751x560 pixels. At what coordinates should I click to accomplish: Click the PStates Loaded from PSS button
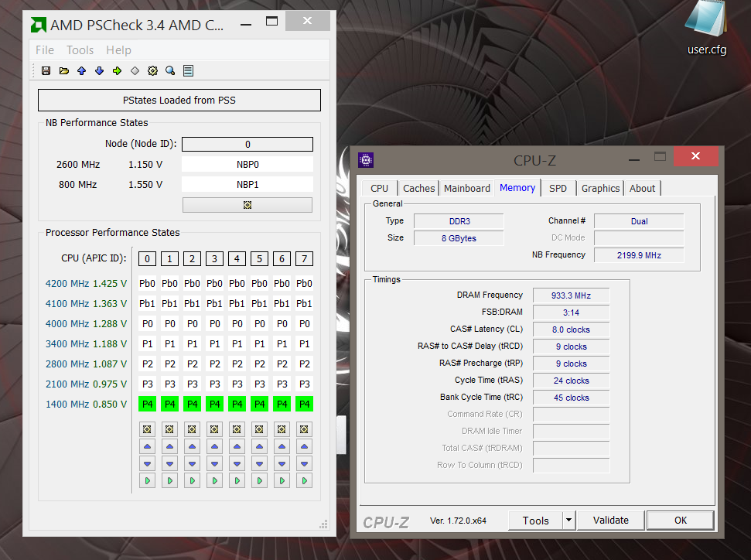point(179,100)
